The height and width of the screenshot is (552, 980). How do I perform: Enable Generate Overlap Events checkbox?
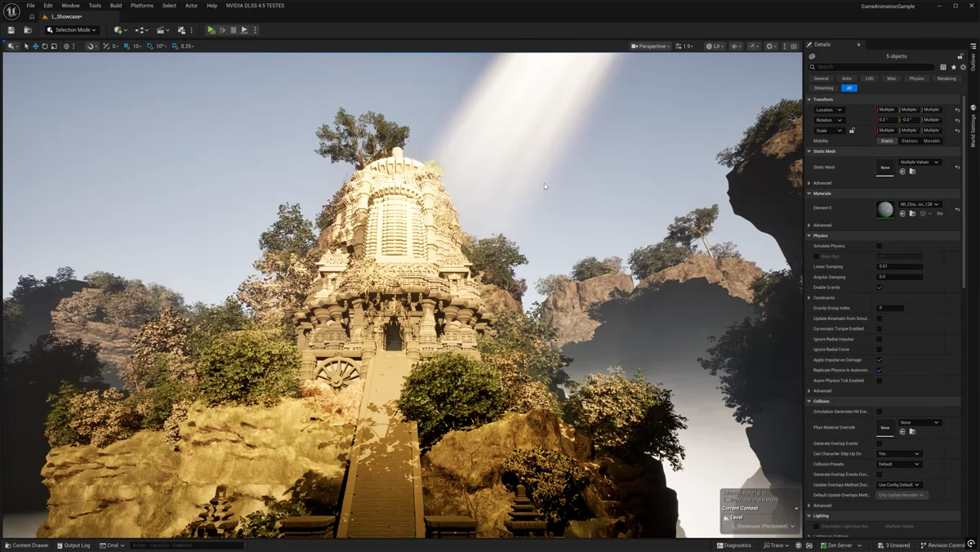coord(879,443)
